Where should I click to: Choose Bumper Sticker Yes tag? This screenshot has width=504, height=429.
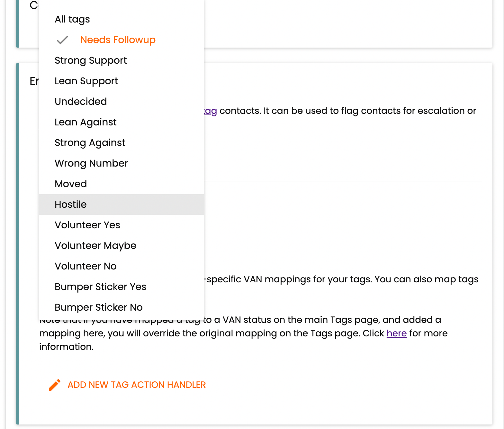122,287
